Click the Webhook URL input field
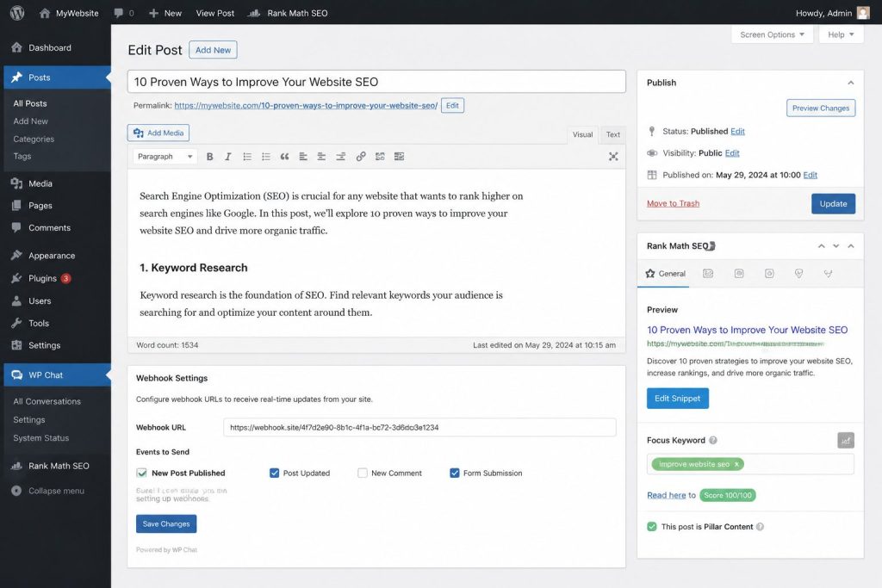Image resolution: width=882 pixels, height=588 pixels. coord(419,427)
